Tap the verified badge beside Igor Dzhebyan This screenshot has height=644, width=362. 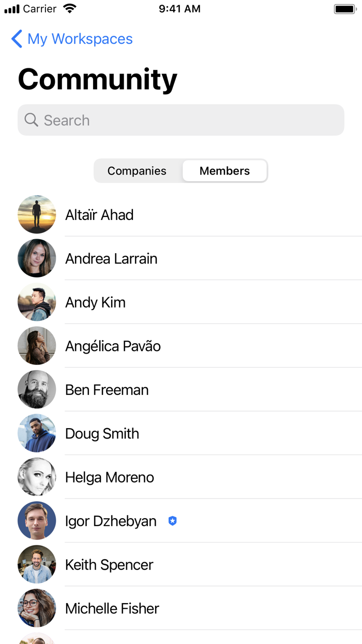tap(173, 521)
